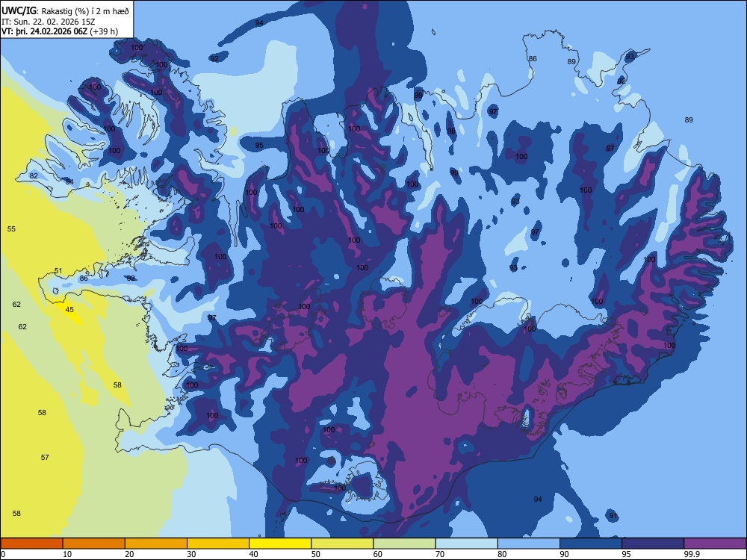This screenshot has width=747, height=560.
Task: Select the dark indigo 95–99.9 legend swatch
Action: click(x=653, y=544)
